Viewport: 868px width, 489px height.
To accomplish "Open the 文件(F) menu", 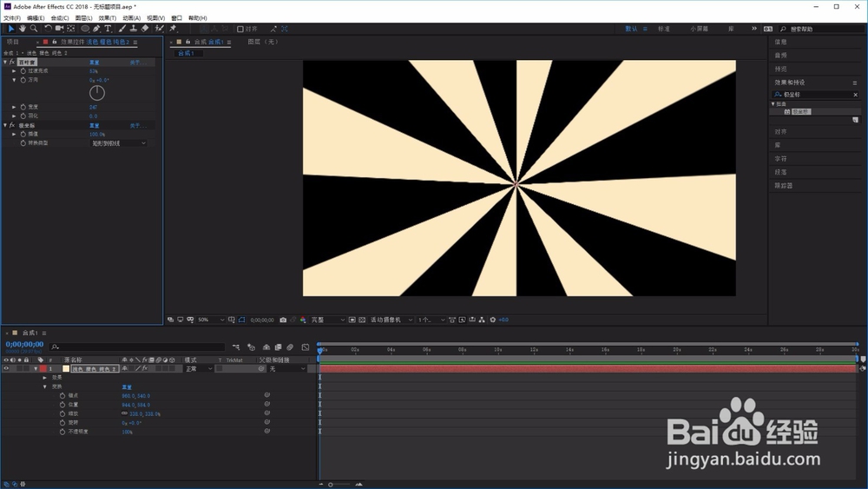I will pyautogui.click(x=11, y=18).
